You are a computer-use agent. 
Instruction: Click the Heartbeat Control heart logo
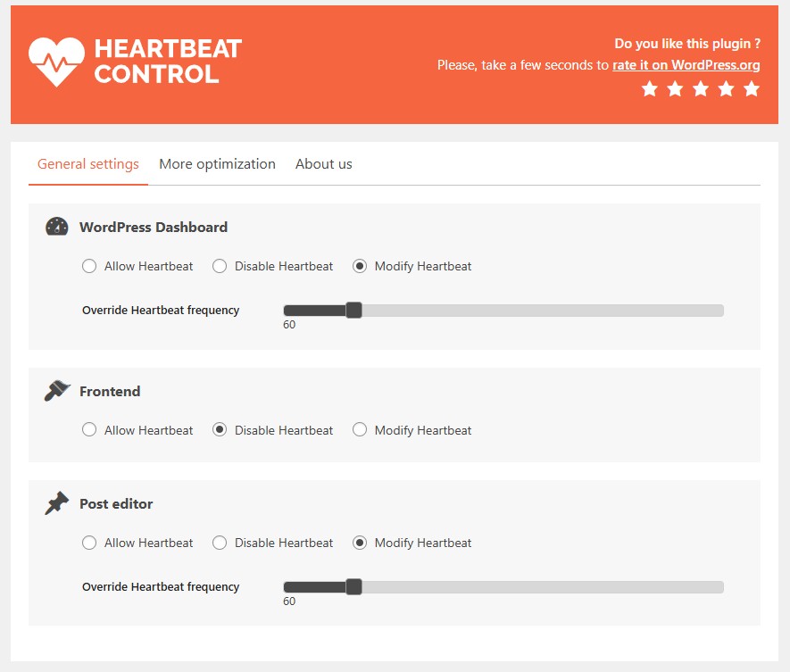pyautogui.click(x=55, y=61)
